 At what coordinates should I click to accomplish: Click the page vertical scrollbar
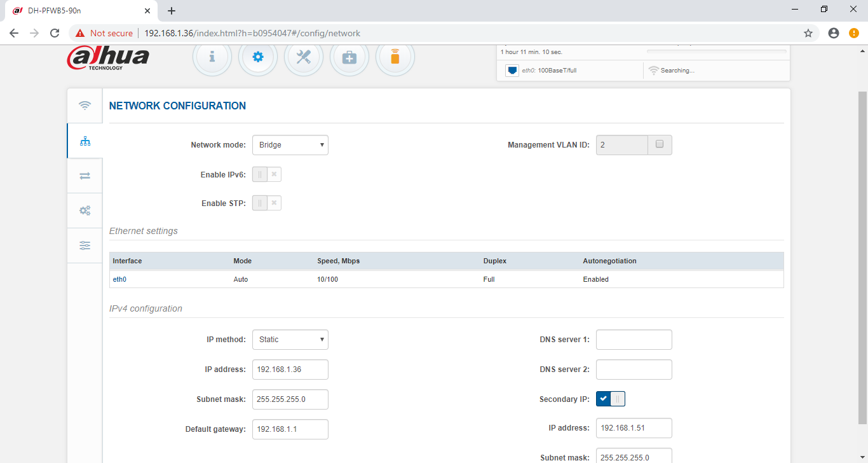click(862, 254)
